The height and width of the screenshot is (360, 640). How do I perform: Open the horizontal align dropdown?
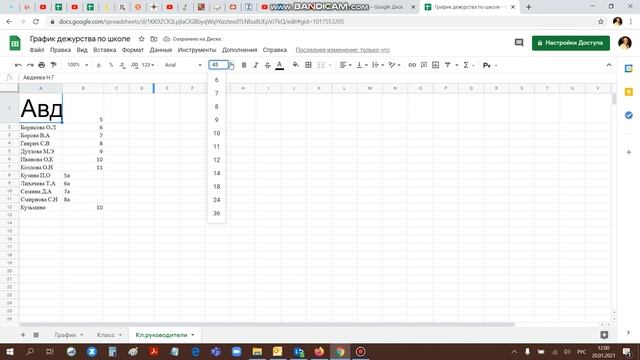(346, 65)
